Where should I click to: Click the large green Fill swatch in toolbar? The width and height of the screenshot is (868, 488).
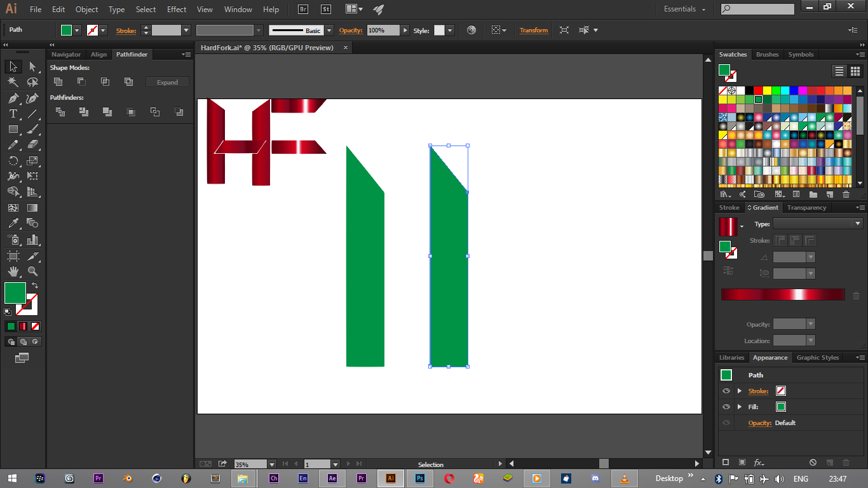pos(15,293)
